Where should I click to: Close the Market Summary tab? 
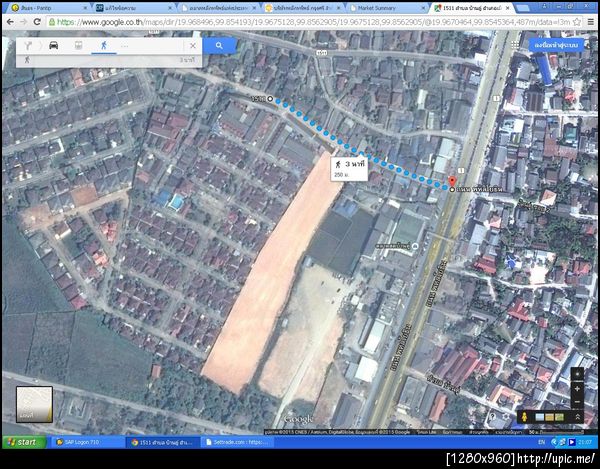424,8
